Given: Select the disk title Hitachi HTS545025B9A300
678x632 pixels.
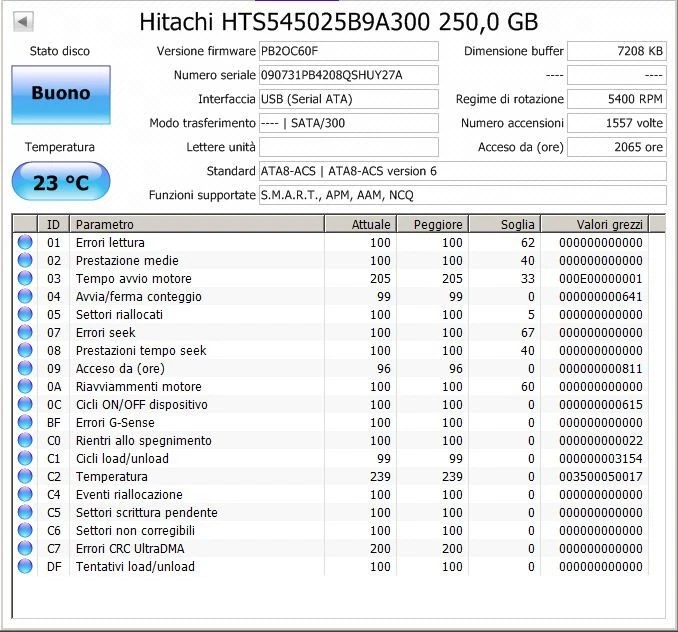Looking at the screenshot, I should coord(339,22).
